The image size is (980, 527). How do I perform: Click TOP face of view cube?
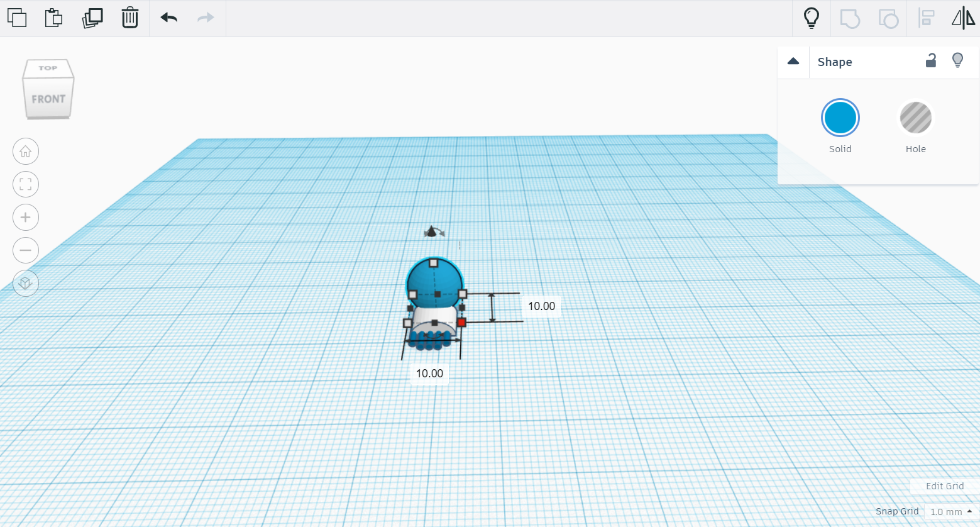48,68
